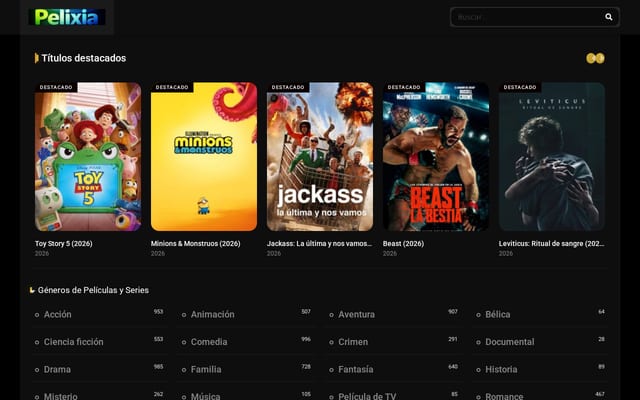640x400 pixels.
Task: Click the title Beast (2026)
Action: tap(403, 244)
